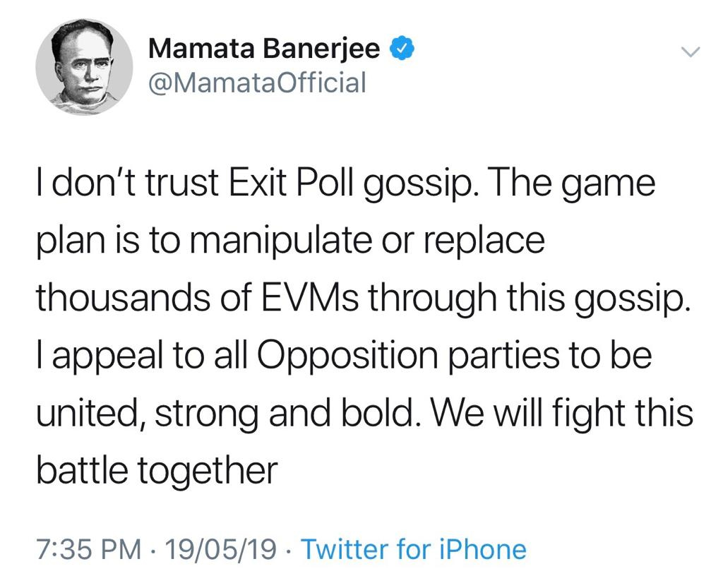Click the word replace in tweet

tap(484, 241)
